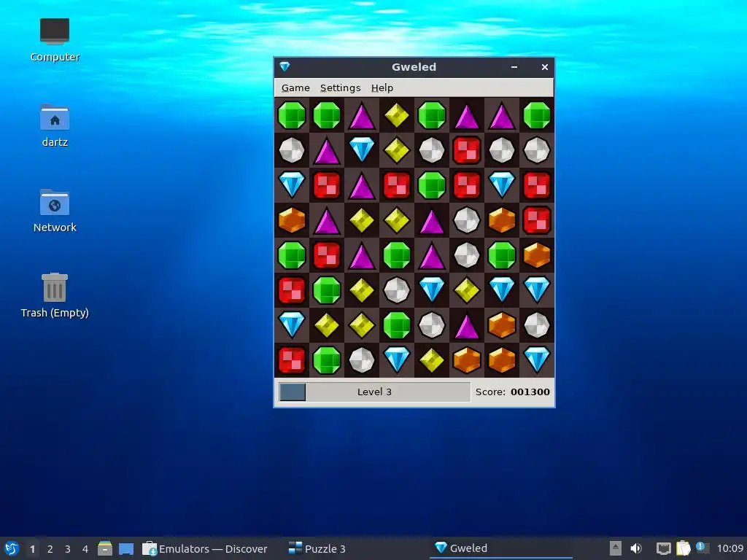The height and width of the screenshot is (560, 747).
Task: Open the Network desktop icon
Action: (x=55, y=211)
